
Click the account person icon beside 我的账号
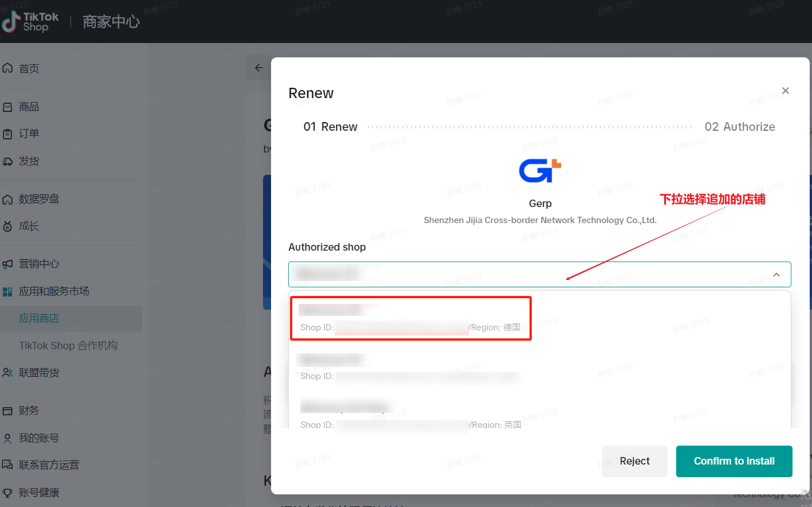pyautogui.click(x=7, y=439)
